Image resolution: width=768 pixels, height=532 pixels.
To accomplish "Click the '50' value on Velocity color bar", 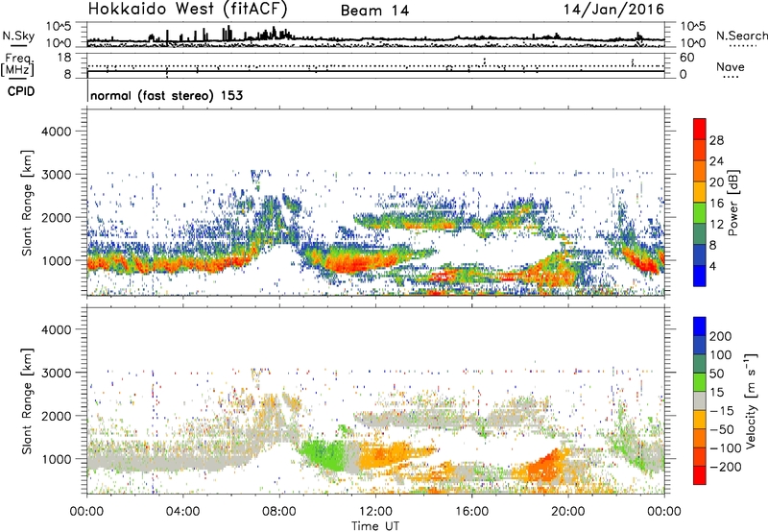I will coord(716,374).
